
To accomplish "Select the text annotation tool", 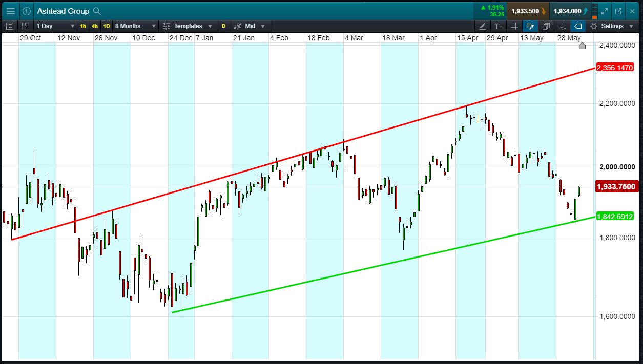I will pyautogui.click(x=499, y=26).
